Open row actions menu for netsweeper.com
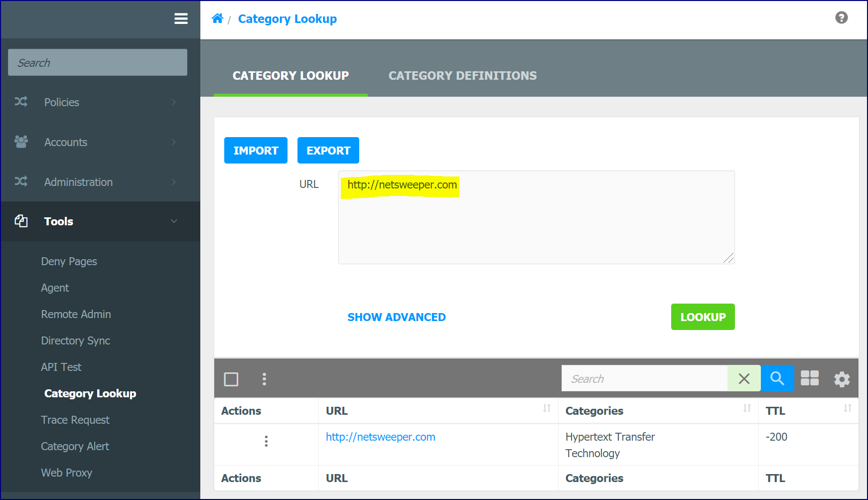The image size is (868, 500). [266, 441]
